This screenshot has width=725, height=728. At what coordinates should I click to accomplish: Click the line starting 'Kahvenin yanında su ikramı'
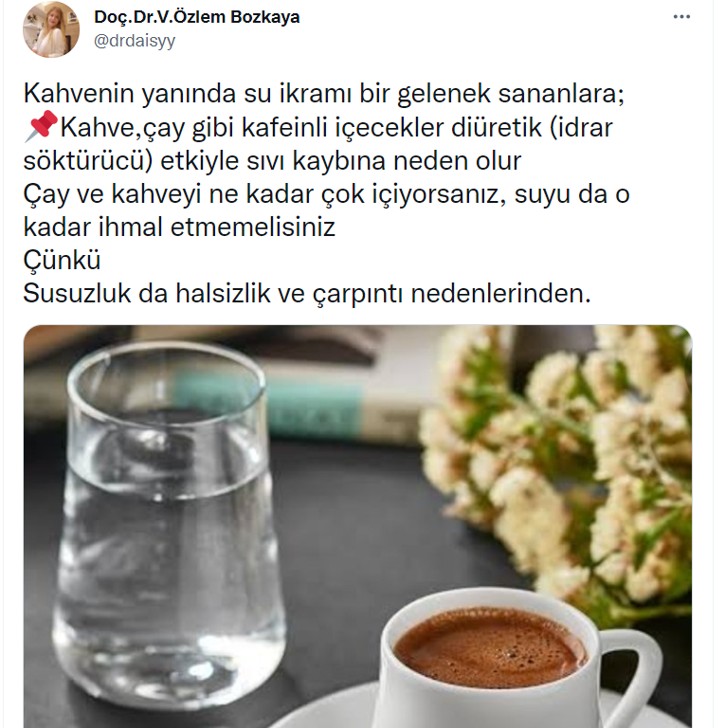[x=324, y=93]
